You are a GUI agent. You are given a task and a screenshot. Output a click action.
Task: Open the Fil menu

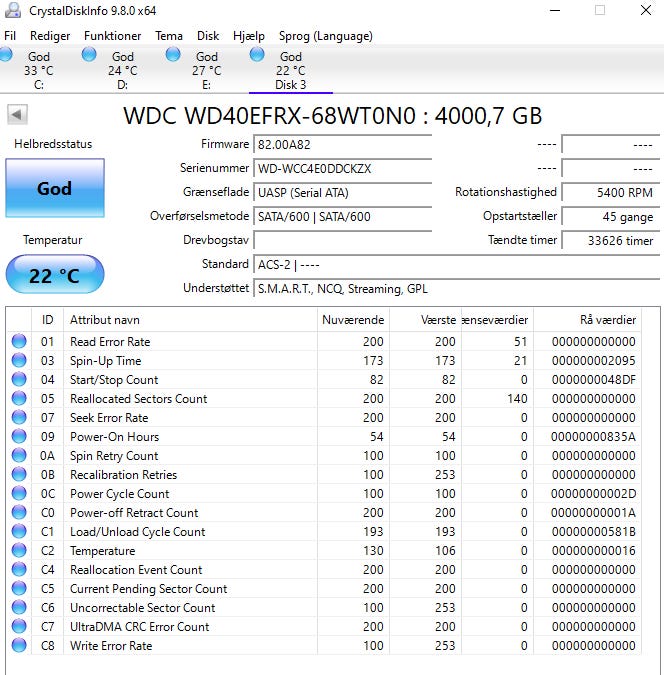click(11, 36)
